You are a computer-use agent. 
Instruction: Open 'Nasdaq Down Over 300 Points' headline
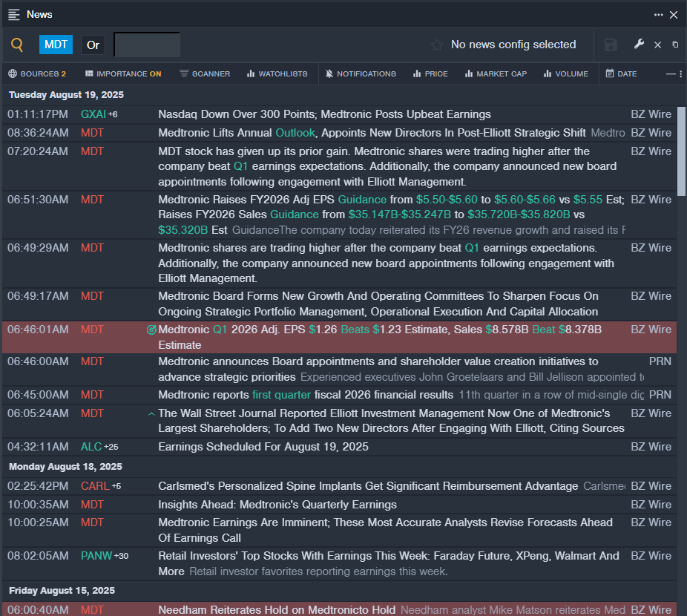[x=324, y=114]
